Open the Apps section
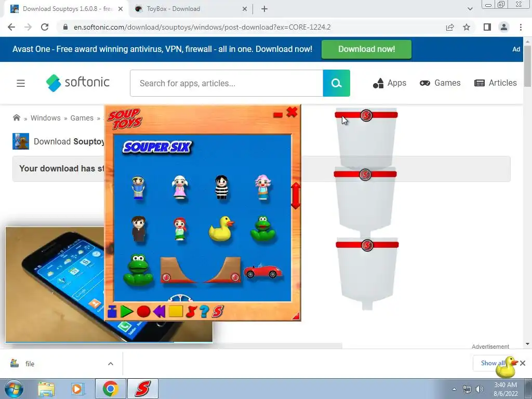532x399 pixels. 390,83
